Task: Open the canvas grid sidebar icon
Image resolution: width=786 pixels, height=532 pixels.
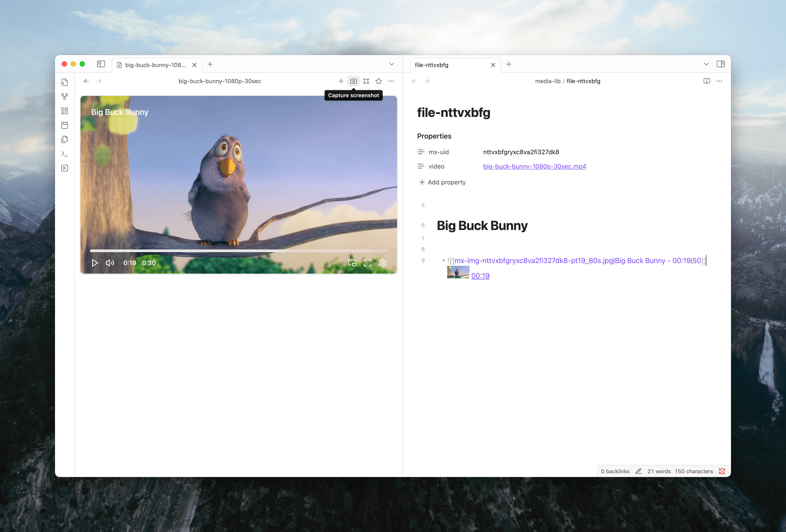Action: [65, 111]
